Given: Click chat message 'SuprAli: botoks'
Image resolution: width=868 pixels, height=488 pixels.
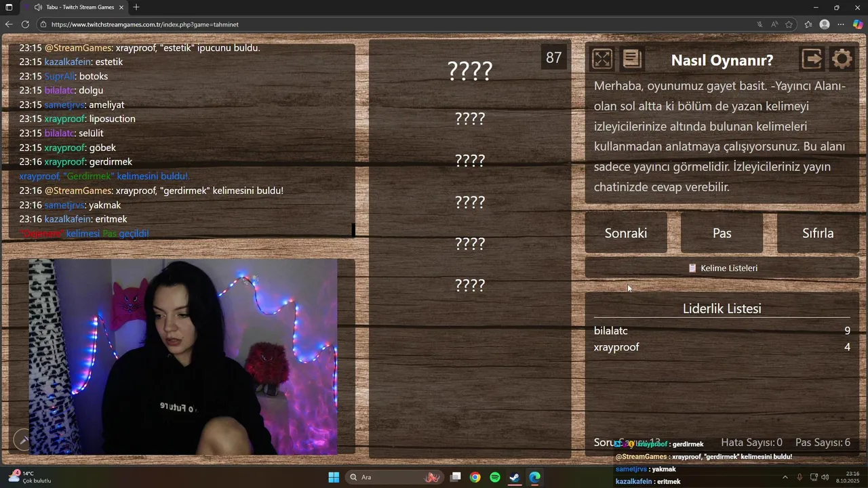Looking at the screenshot, I should (64, 76).
